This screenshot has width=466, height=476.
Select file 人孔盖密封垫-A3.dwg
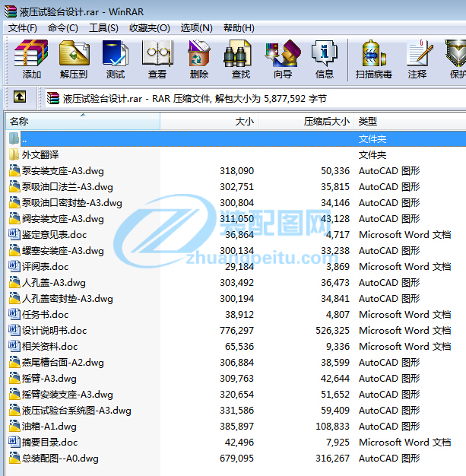68,298
